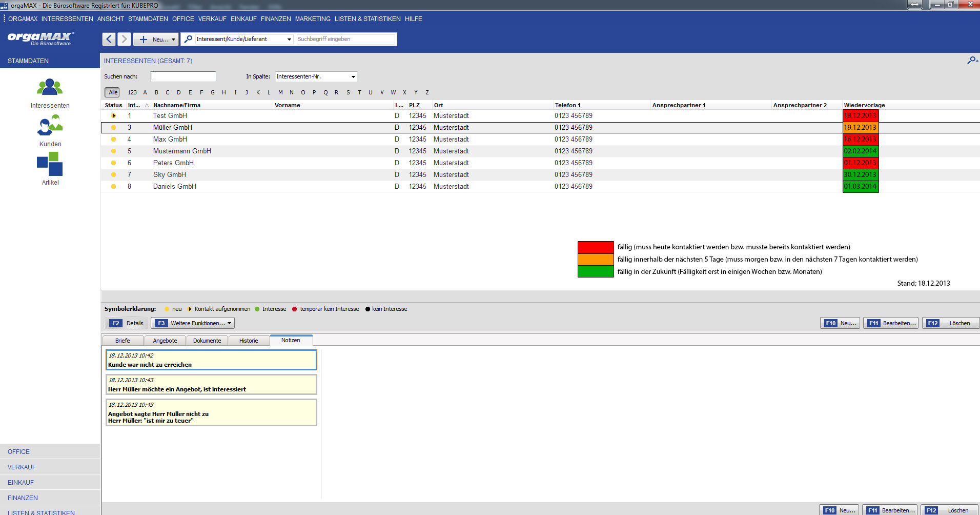Open the HILFE menu
Image resolution: width=980 pixels, height=515 pixels.
[414, 19]
